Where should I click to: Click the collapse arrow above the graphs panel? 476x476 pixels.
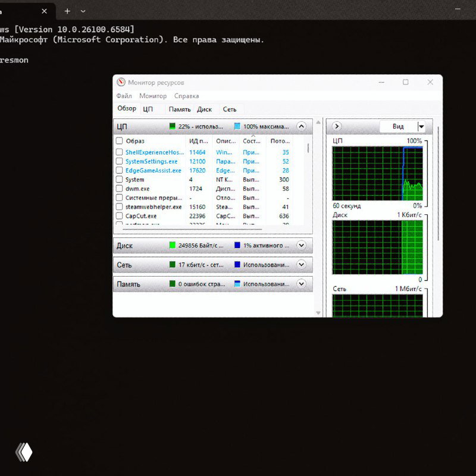tap(337, 127)
